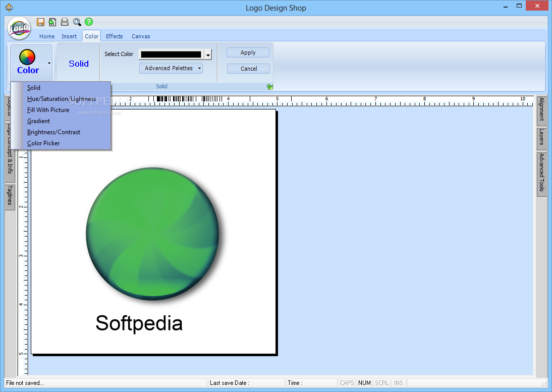
Task: Open the Canvas ribbon tab
Action: click(141, 36)
